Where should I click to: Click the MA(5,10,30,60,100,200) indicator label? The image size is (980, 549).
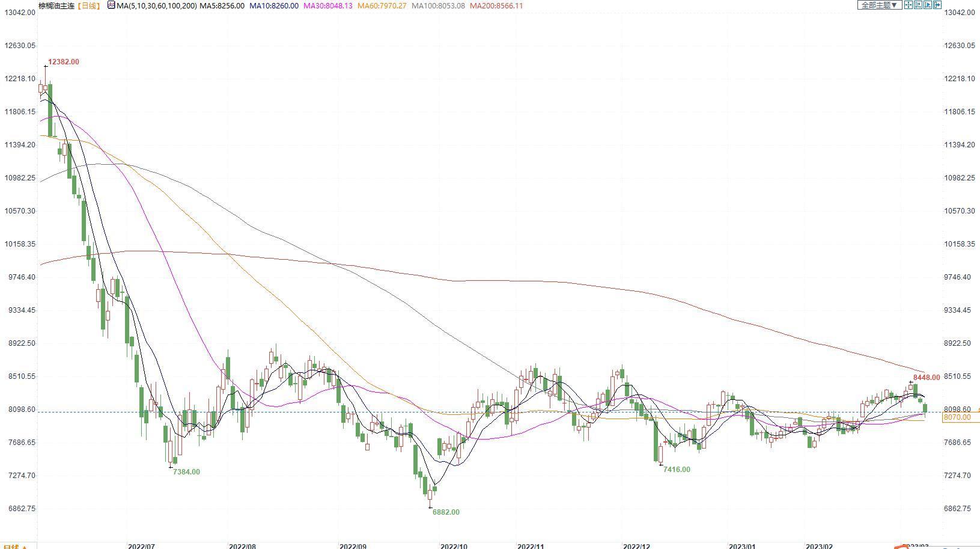[x=156, y=5]
